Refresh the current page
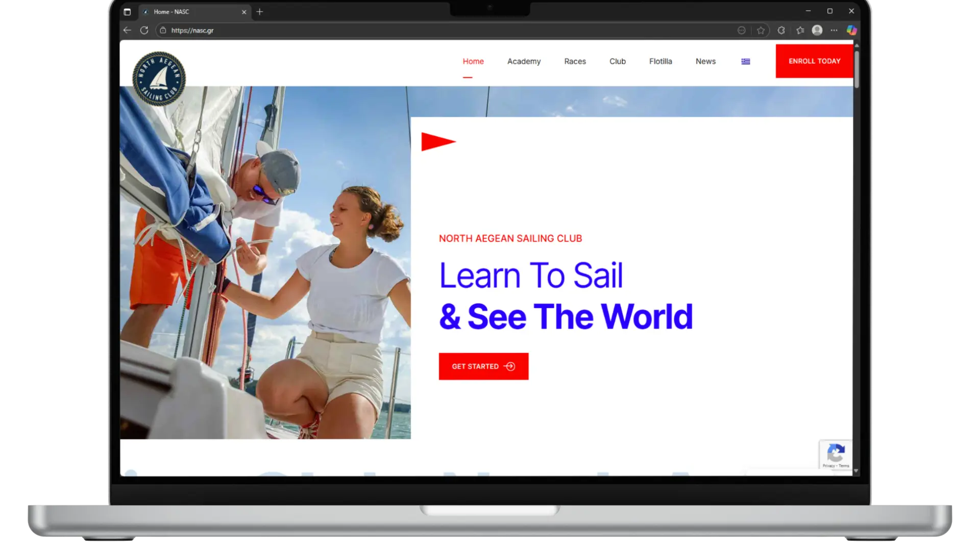The image size is (980, 551). point(144,31)
